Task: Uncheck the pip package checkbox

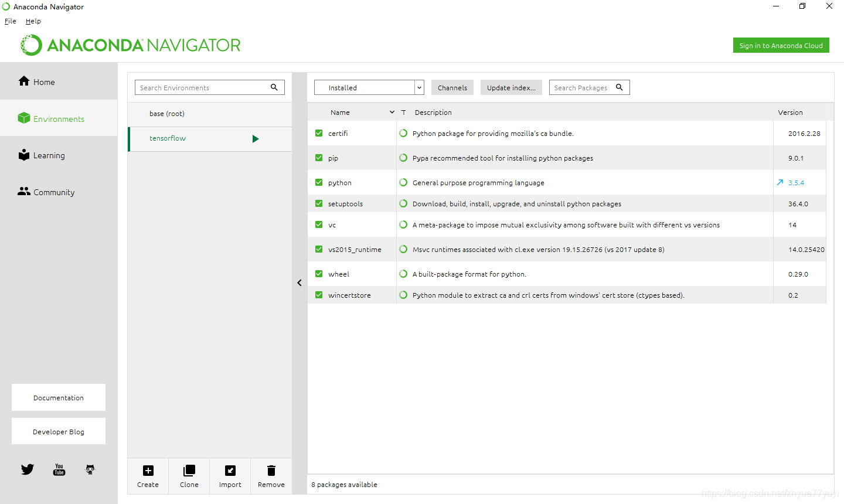Action: [x=319, y=158]
